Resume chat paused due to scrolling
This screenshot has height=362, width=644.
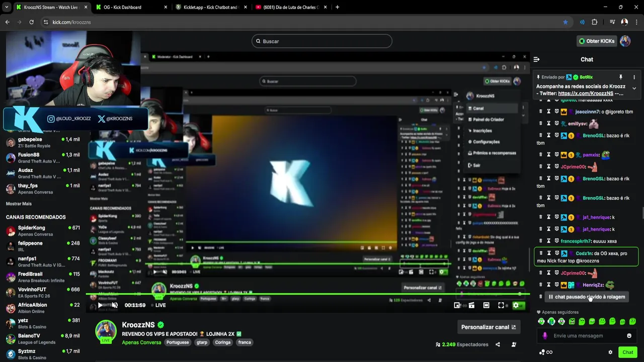586,297
